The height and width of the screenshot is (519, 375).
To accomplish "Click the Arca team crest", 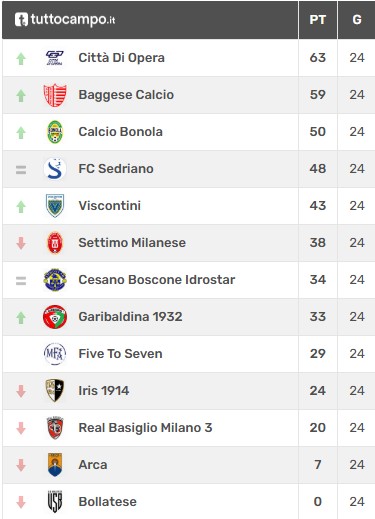I will coord(55,465).
